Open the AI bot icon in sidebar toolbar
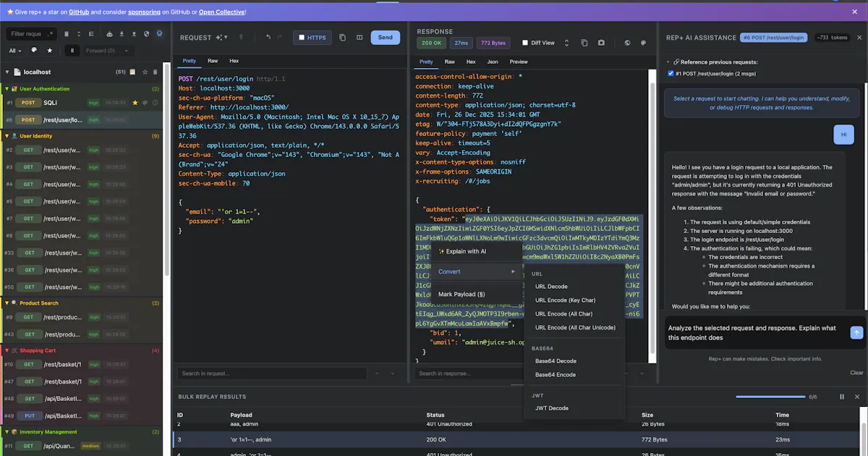Image resolution: width=868 pixels, height=456 pixels. (160, 34)
